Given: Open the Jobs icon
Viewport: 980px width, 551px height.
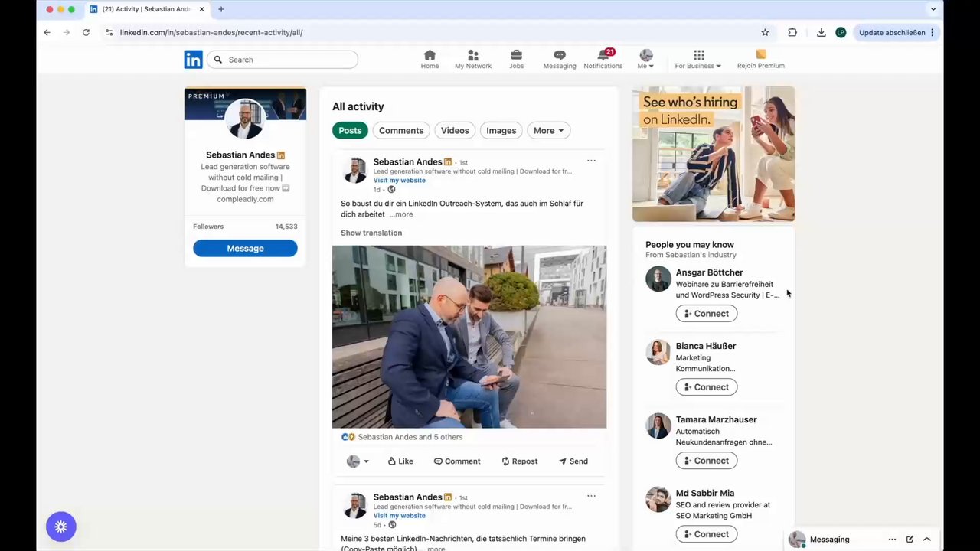Looking at the screenshot, I should point(517,60).
